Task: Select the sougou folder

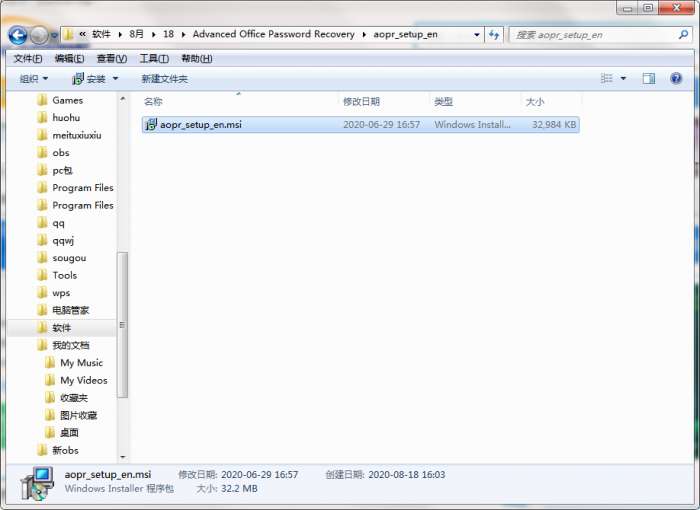Action: tap(69, 258)
